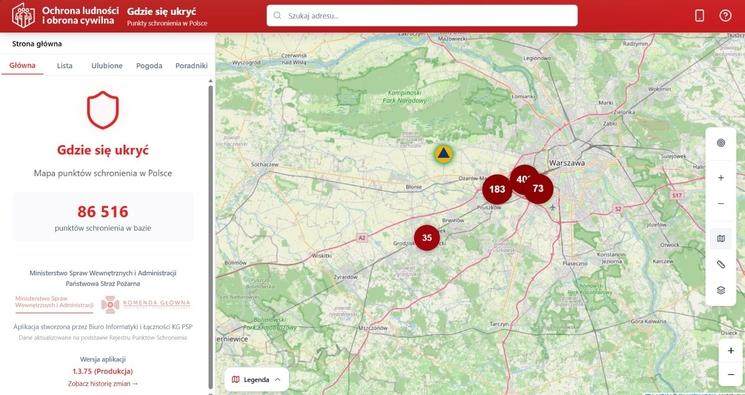Screen dimensions: 745x395
Task: Click the civil defense logo in the header
Action: coord(23,16)
